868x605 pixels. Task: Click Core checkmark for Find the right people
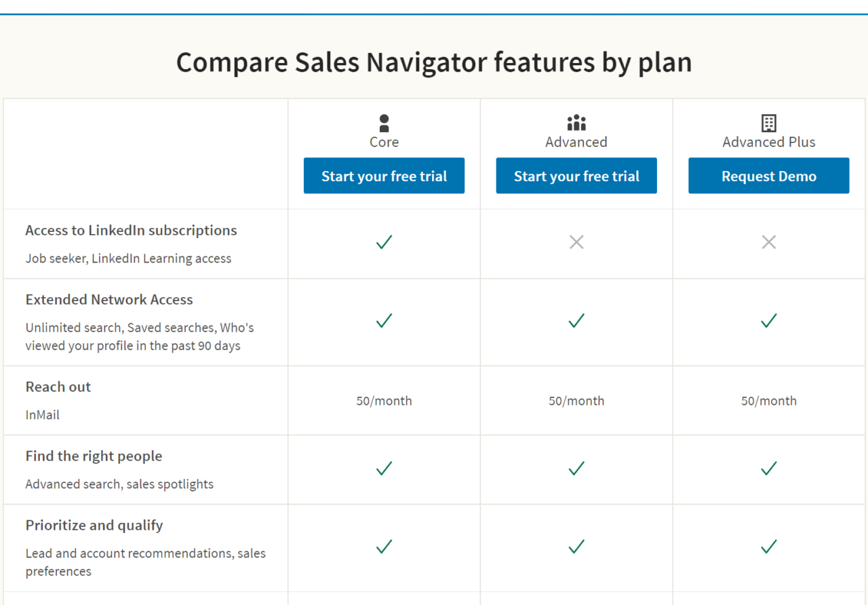click(x=384, y=468)
